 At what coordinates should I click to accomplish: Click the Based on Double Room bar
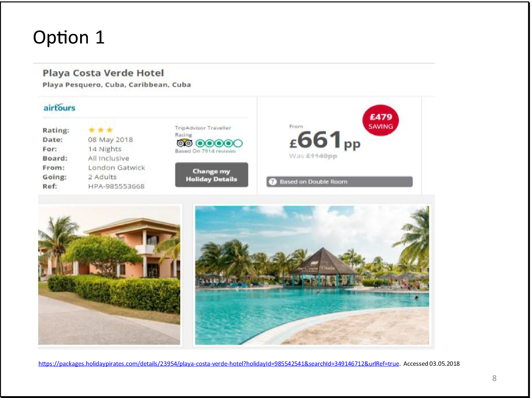[x=339, y=182]
